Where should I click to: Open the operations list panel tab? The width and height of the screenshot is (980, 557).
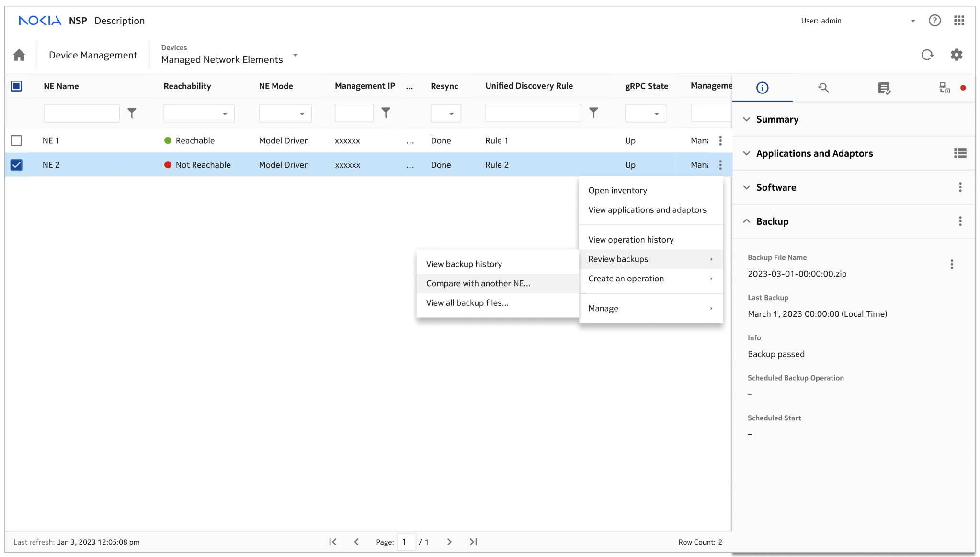pos(884,88)
